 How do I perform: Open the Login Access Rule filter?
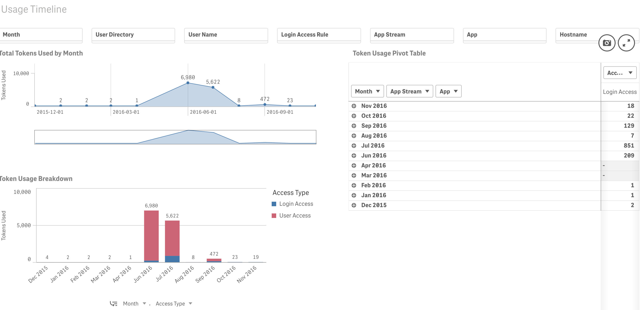pyautogui.click(x=319, y=35)
